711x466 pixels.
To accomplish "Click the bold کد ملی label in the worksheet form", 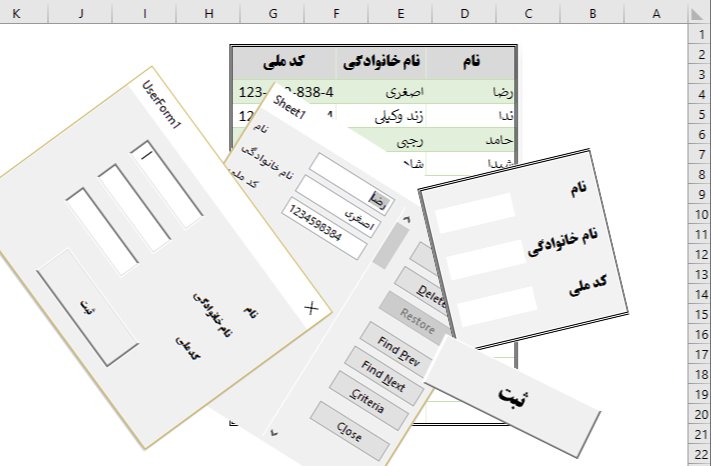I will (x=589, y=285).
